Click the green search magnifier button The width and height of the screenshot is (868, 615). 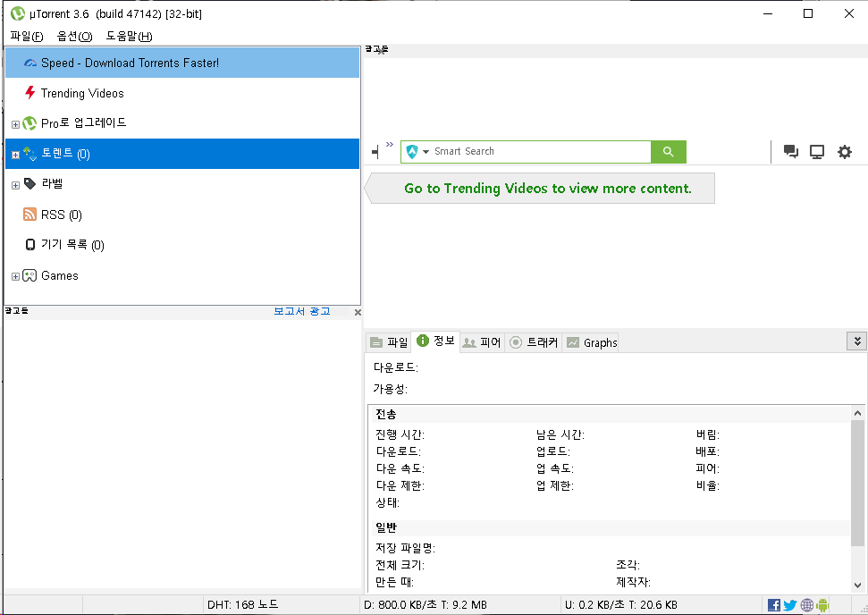pyautogui.click(x=668, y=152)
